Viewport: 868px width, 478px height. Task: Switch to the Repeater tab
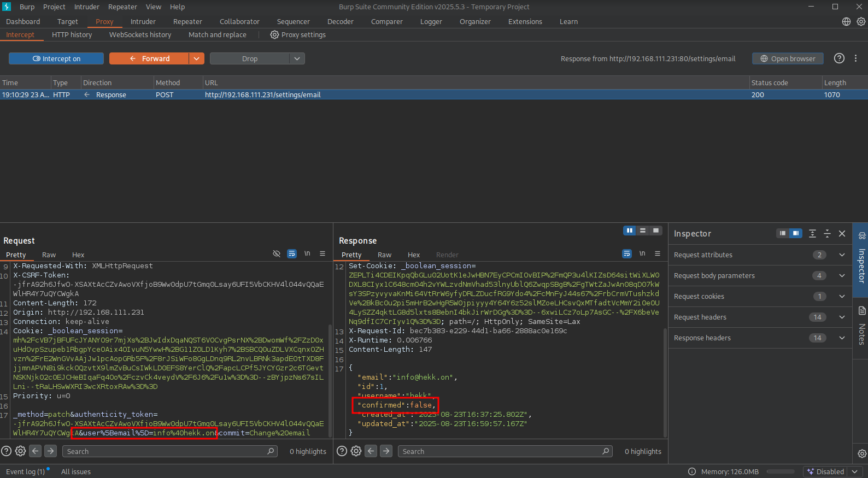187,22
